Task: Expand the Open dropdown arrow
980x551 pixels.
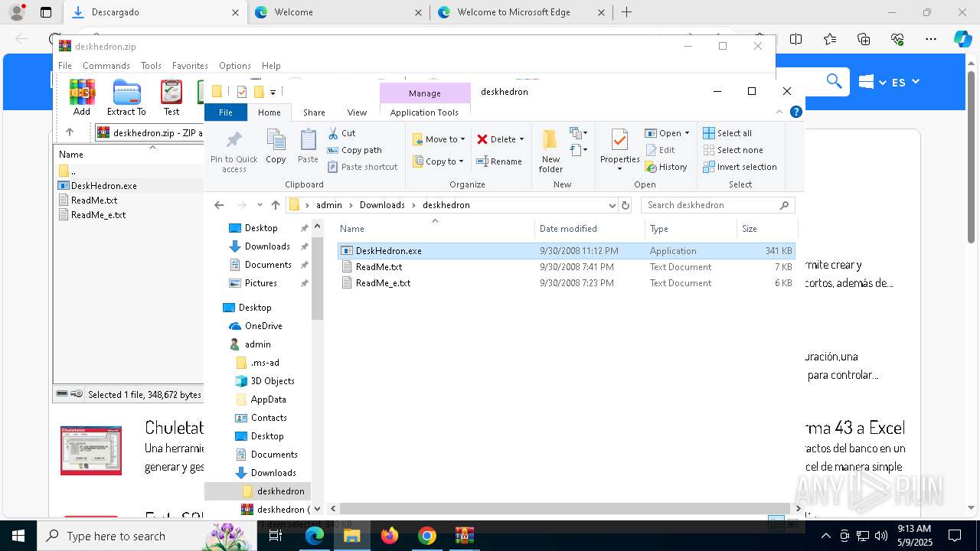Action: click(687, 133)
